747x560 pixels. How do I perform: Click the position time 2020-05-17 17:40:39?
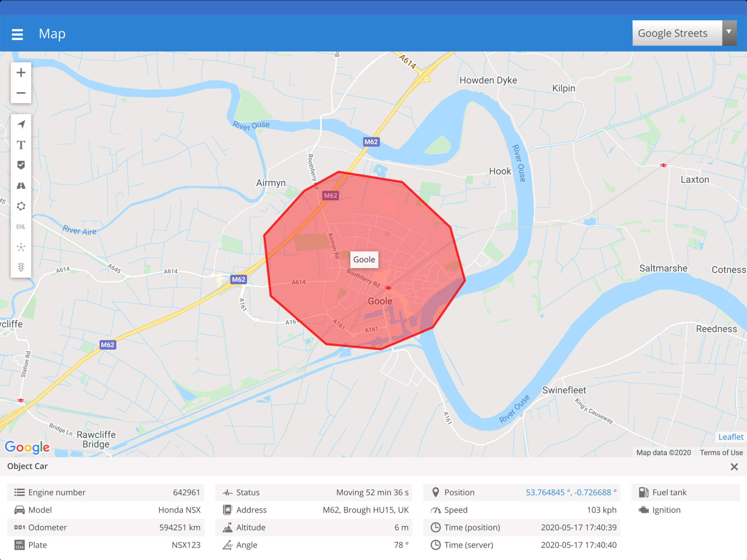point(579,527)
